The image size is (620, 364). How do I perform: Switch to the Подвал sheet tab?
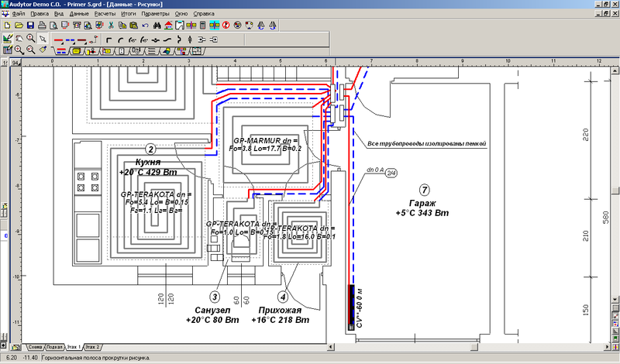(53, 348)
